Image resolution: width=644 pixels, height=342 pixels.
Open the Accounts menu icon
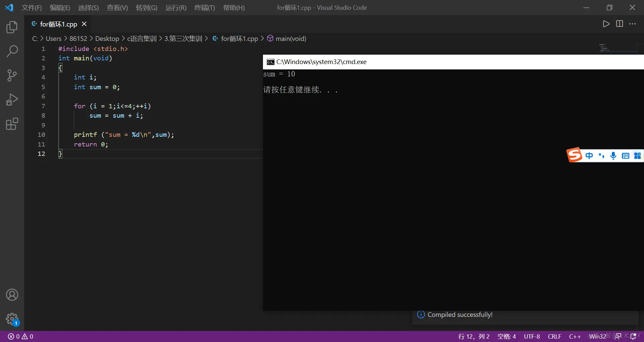[x=12, y=295]
